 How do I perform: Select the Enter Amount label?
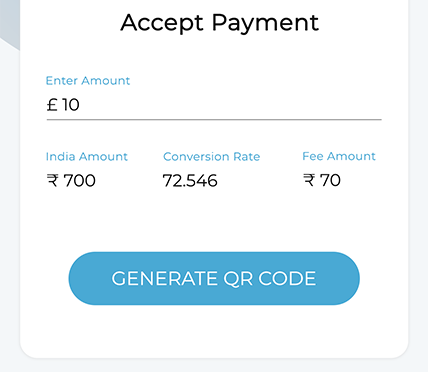point(88,81)
